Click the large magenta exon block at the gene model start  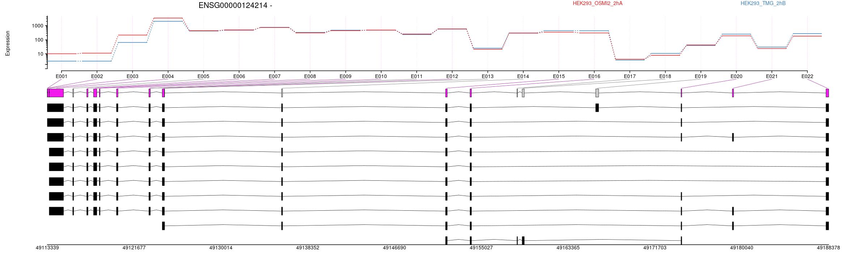pos(56,93)
